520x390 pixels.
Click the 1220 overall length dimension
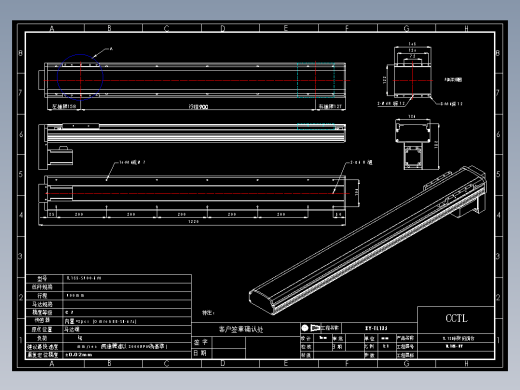[194, 221]
